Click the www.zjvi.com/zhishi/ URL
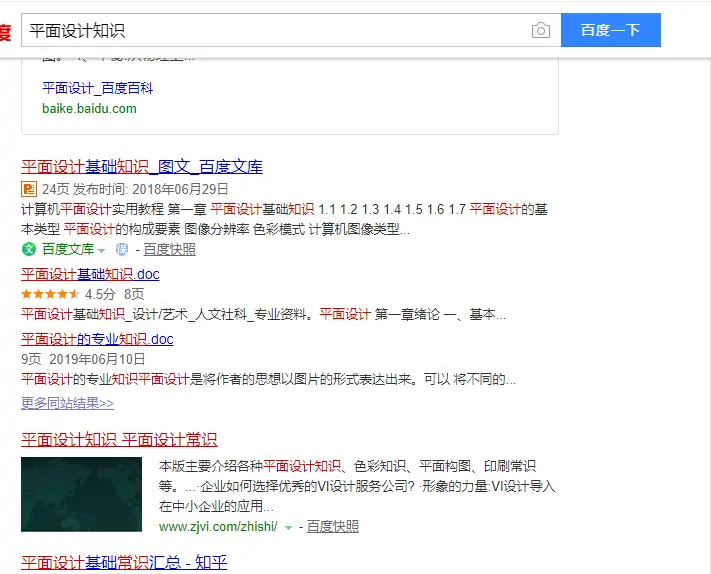The height and width of the screenshot is (574, 711). (x=218, y=526)
